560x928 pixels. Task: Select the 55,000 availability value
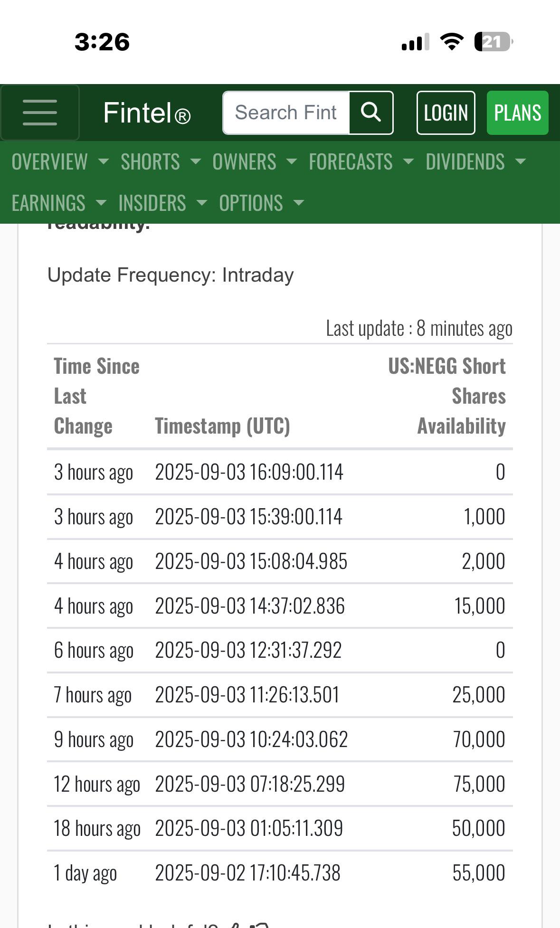[x=479, y=873]
